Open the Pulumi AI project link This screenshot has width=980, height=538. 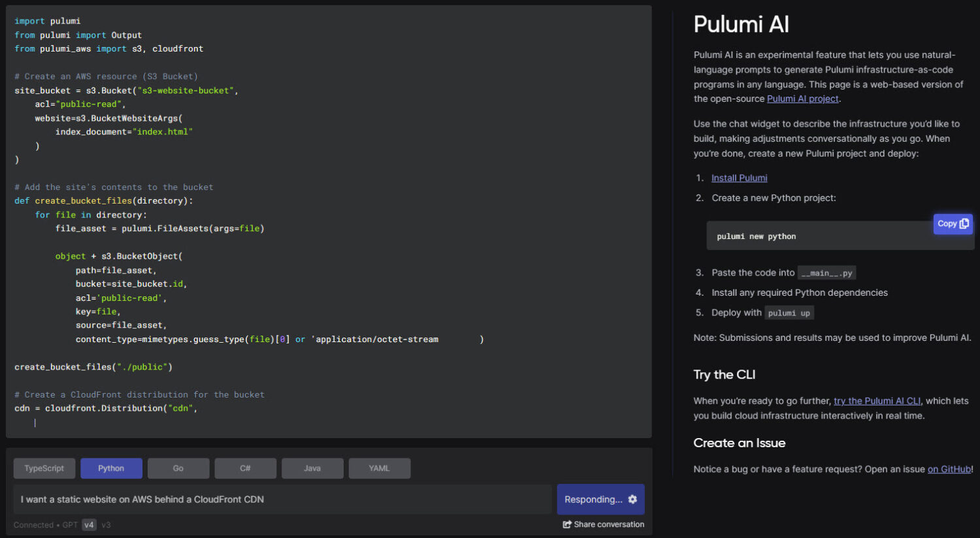click(x=802, y=99)
